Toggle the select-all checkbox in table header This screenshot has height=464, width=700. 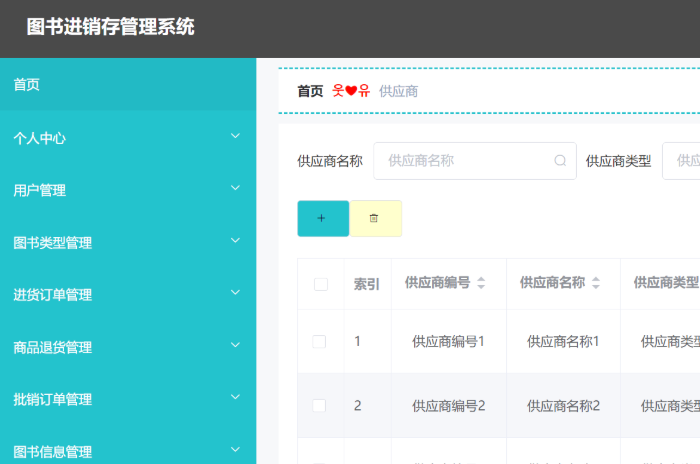point(320,284)
